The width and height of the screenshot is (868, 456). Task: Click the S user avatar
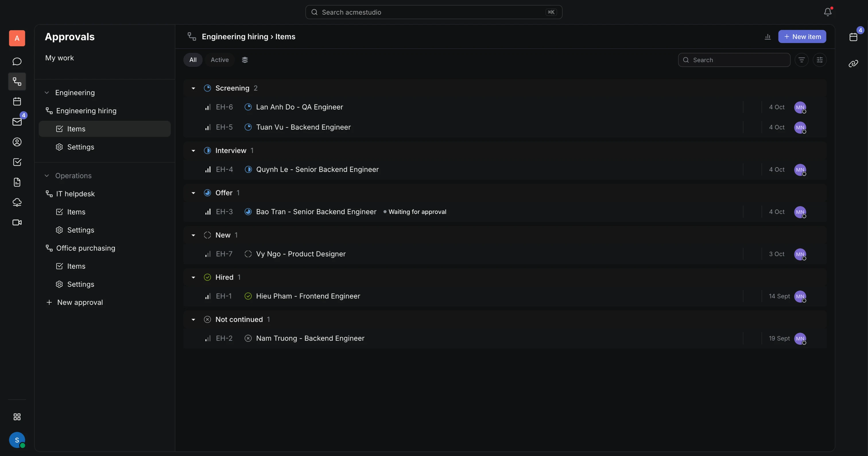coord(17,440)
